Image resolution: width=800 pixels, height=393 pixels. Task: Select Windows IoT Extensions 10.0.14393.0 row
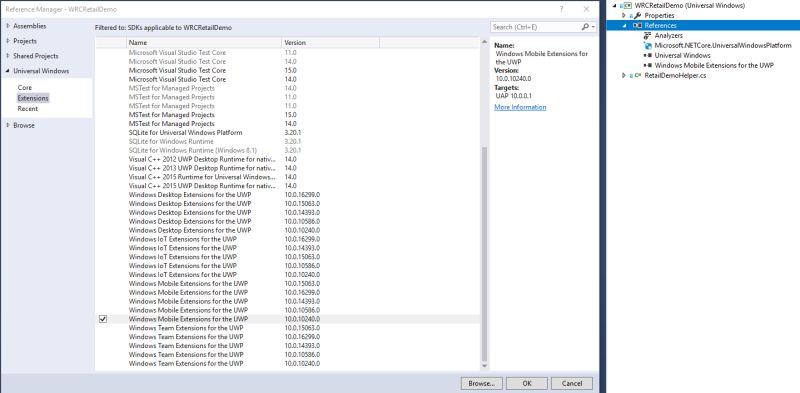(x=288, y=248)
